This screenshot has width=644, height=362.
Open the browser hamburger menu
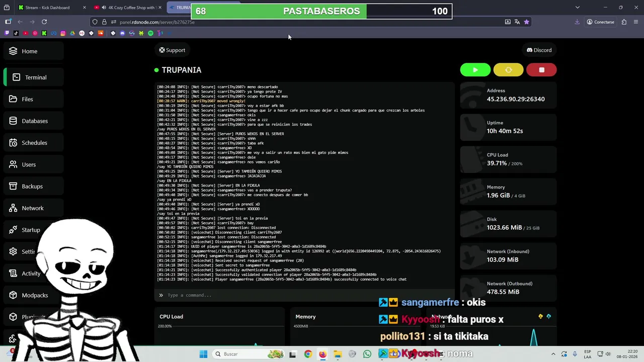636,22
